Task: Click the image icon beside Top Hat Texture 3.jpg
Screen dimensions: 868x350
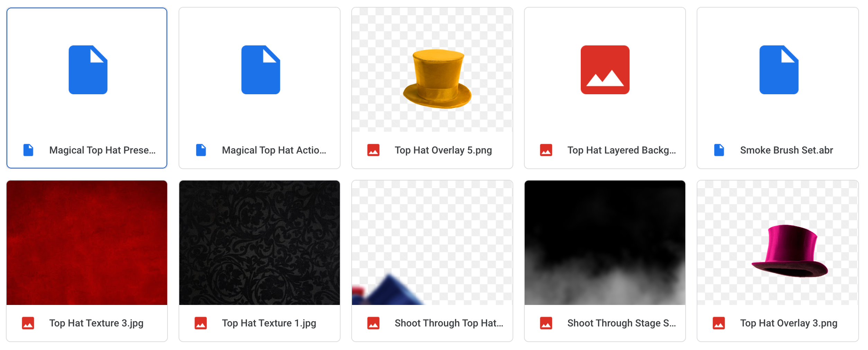Action: (28, 323)
